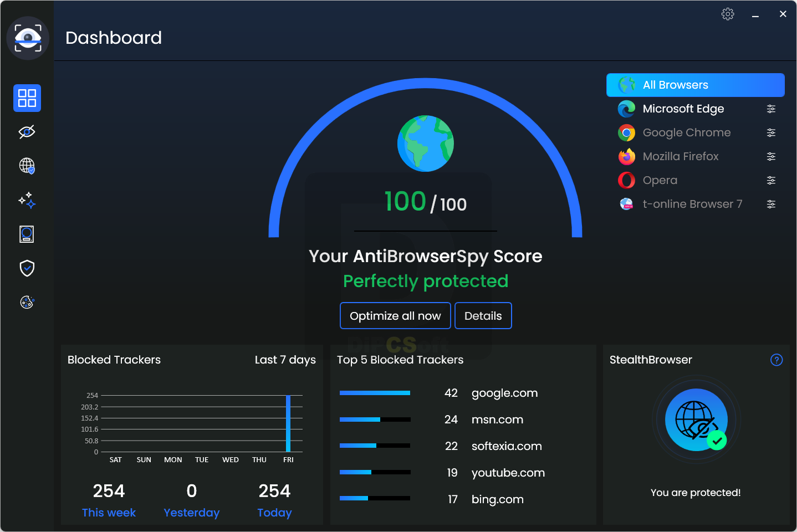
Task: Click 'Perfectly protected' status text
Action: point(426,281)
